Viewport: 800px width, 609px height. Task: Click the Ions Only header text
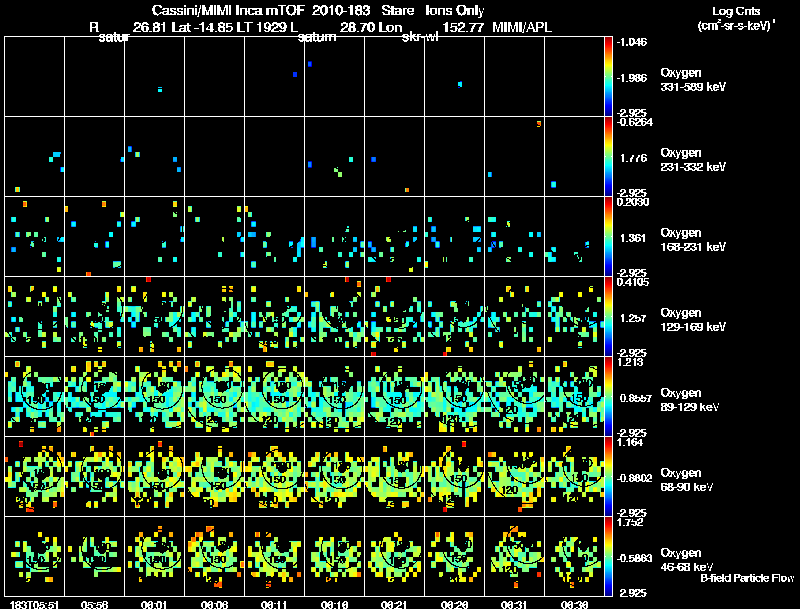click(456, 10)
